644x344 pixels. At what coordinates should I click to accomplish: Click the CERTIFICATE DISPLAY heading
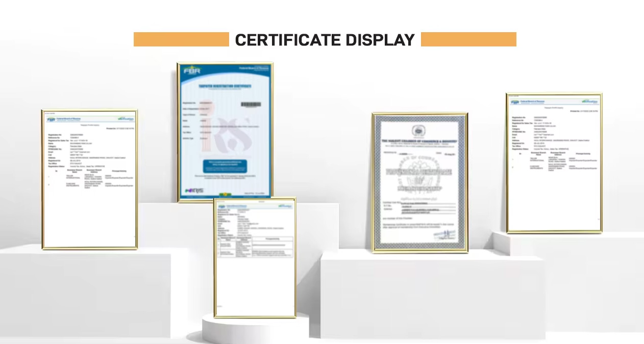[x=325, y=40]
